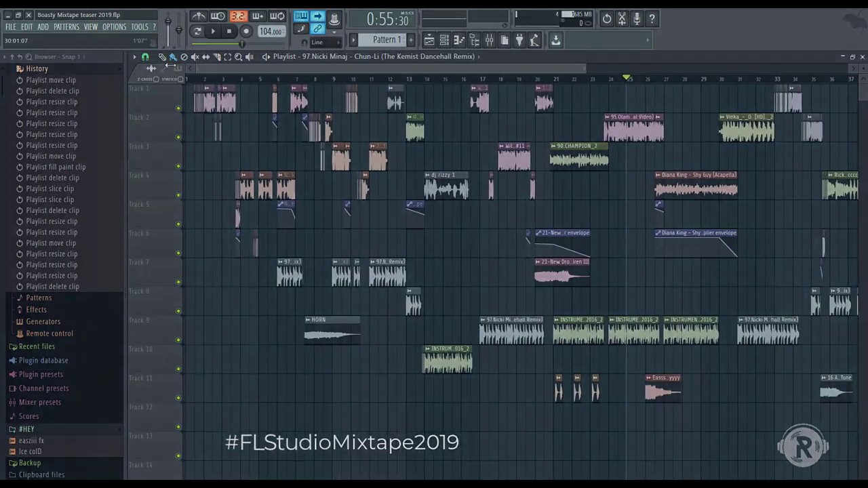Image resolution: width=868 pixels, height=488 pixels.
Task: Open the Pattern 1 selector dropdown
Action: pyautogui.click(x=382, y=40)
